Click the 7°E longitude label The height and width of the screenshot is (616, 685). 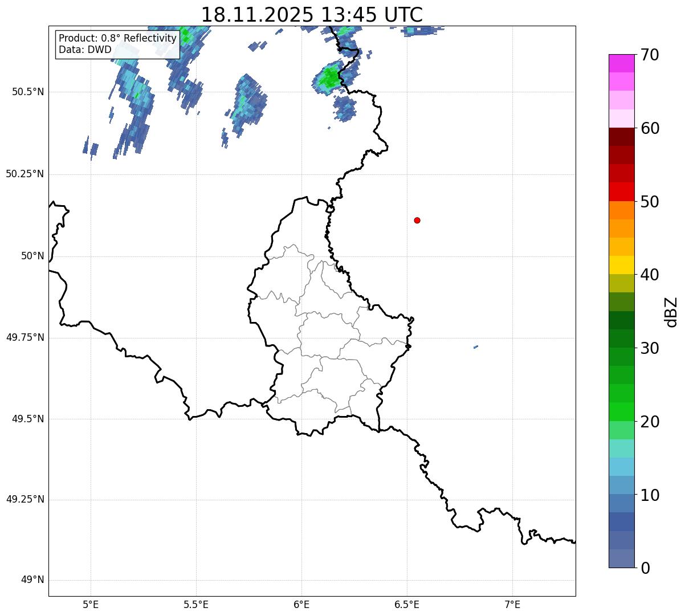coord(512,604)
